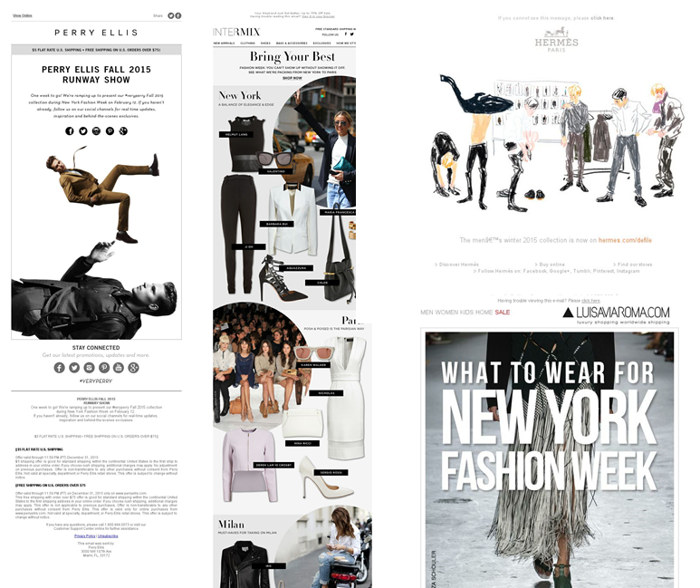
Task: Click the Valentino sunglasses label
Action: 275,171
